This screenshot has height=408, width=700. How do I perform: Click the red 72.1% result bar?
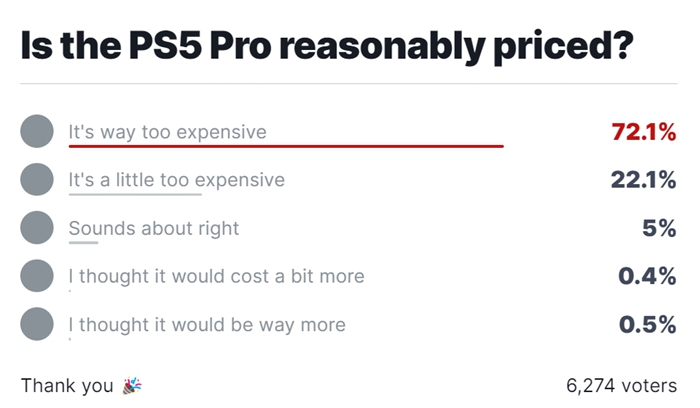click(285, 146)
